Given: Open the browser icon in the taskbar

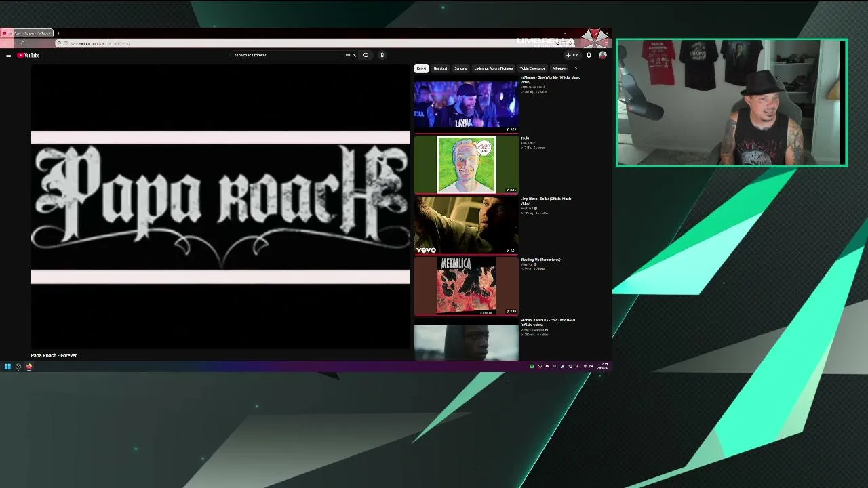Looking at the screenshot, I should click(29, 367).
